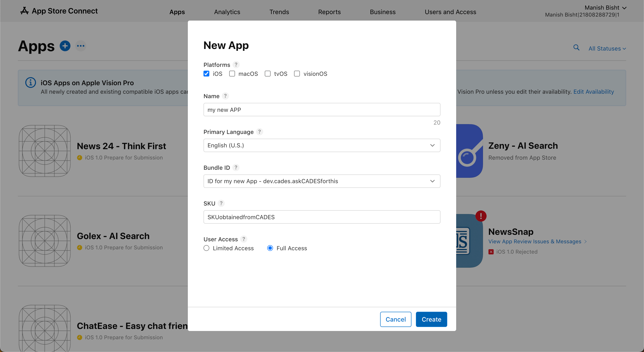Click the New App dialog heading

[226, 45]
